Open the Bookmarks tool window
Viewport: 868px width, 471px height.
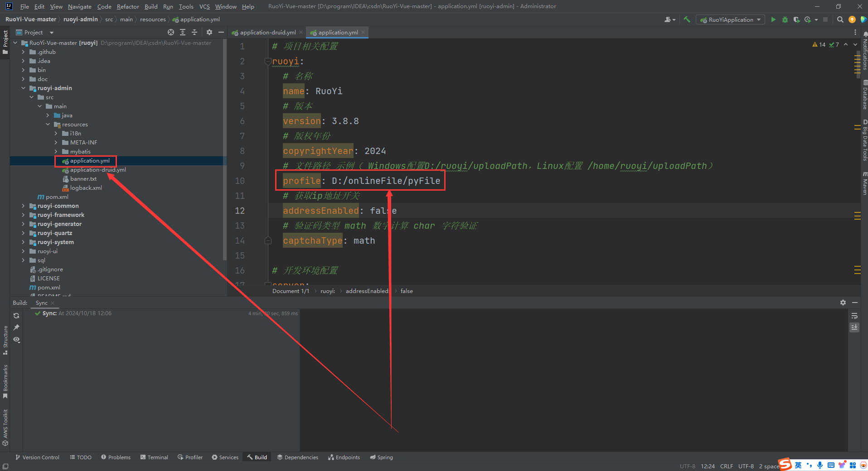click(5, 381)
